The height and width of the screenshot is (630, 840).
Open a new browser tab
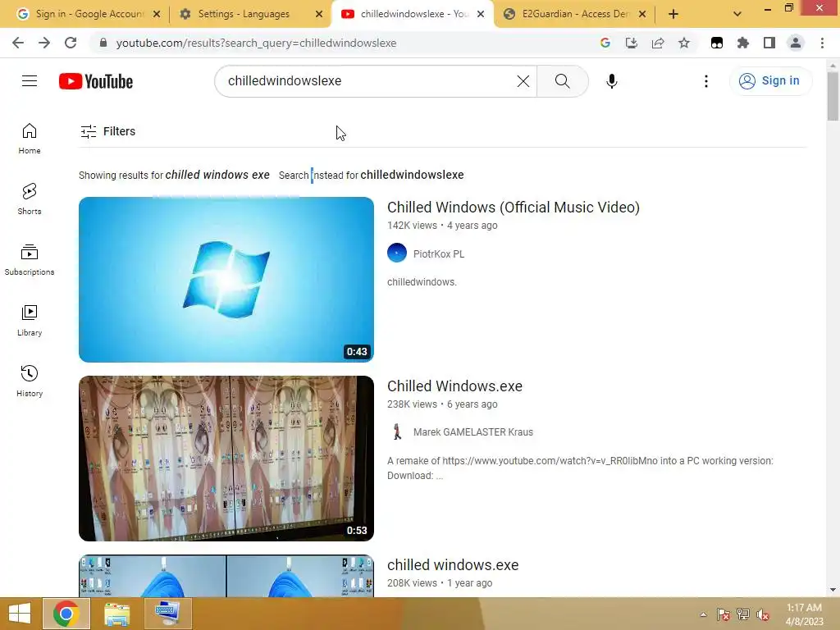[x=673, y=14]
